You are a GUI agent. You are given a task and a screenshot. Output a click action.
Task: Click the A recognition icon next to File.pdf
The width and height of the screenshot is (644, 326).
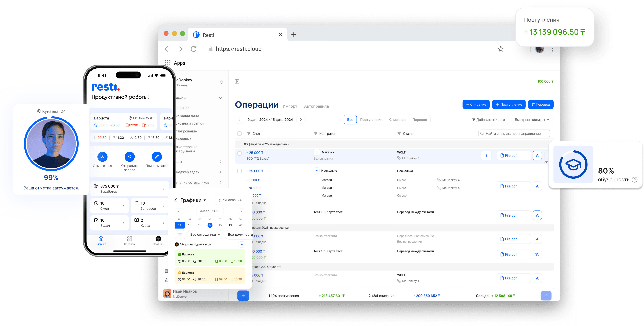point(537,155)
